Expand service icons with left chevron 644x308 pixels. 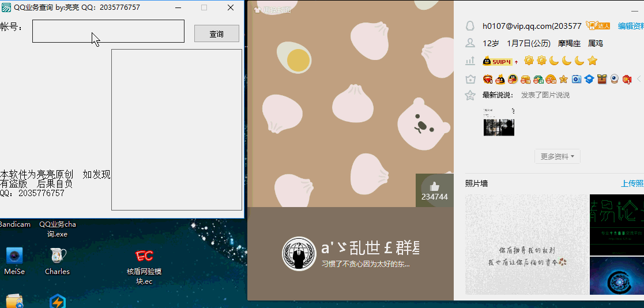click(x=639, y=79)
